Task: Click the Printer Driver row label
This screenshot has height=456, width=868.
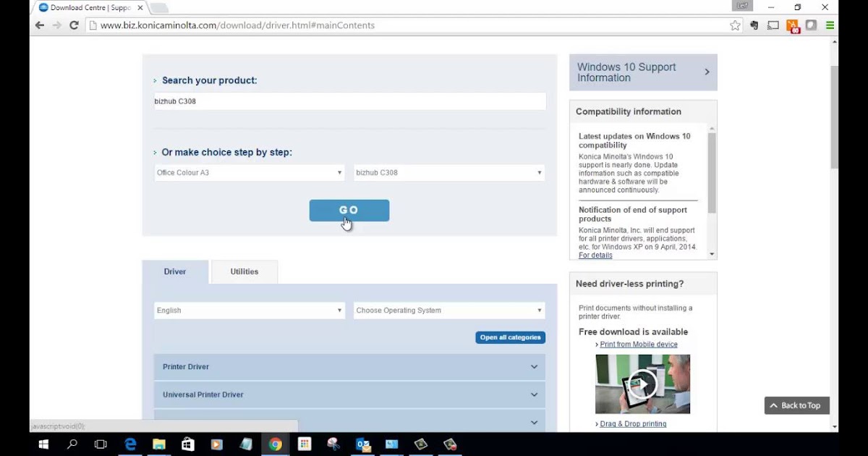Action: click(x=186, y=367)
